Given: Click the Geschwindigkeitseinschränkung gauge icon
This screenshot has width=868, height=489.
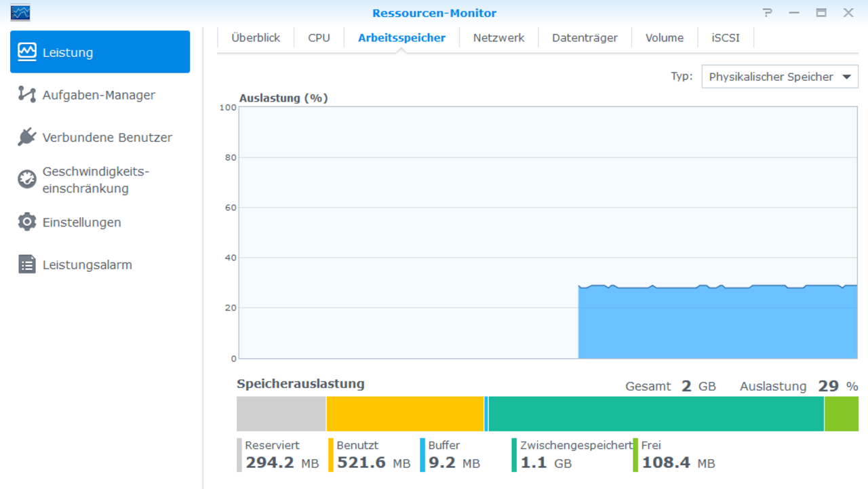Looking at the screenshot, I should (x=27, y=179).
